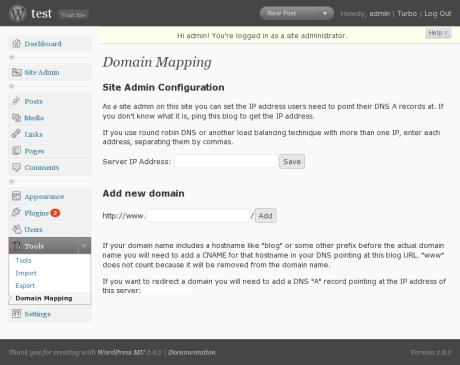Click the Add new domain heading
Screen dimensions: 460x365
coord(143,193)
